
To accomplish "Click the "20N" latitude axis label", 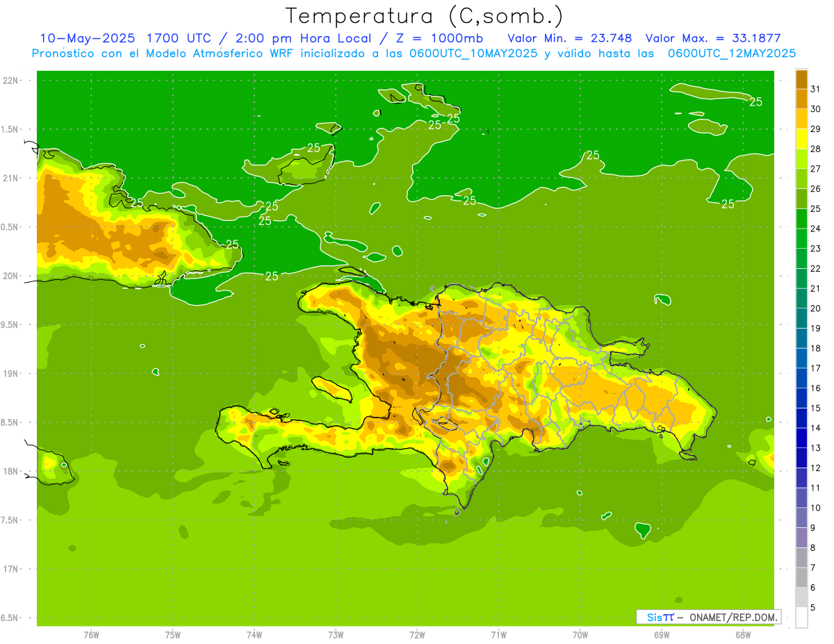I will click(x=10, y=276).
